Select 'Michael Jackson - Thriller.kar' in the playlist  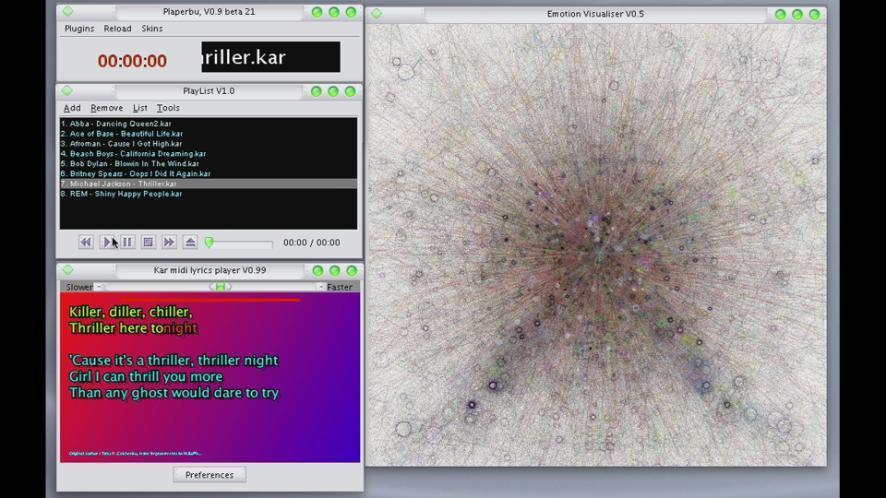click(209, 184)
